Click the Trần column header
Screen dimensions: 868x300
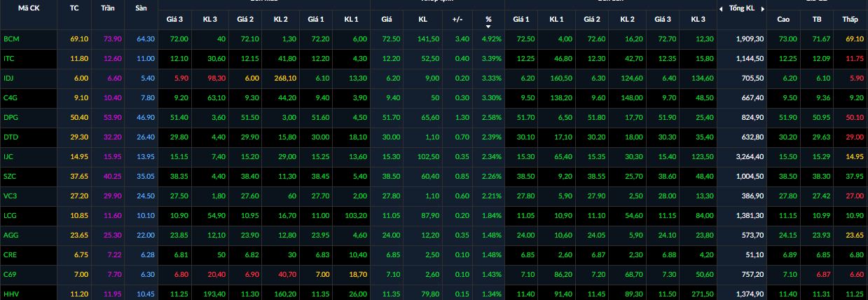(109, 8)
